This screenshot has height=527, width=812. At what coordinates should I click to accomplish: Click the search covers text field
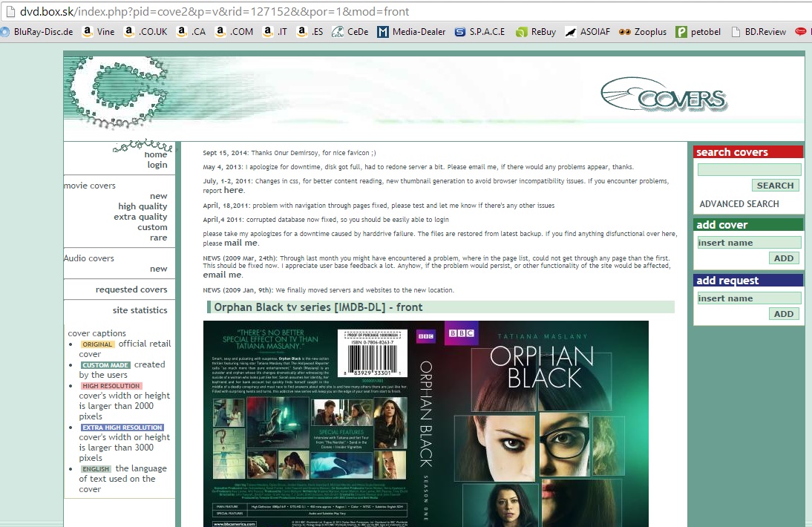749,169
